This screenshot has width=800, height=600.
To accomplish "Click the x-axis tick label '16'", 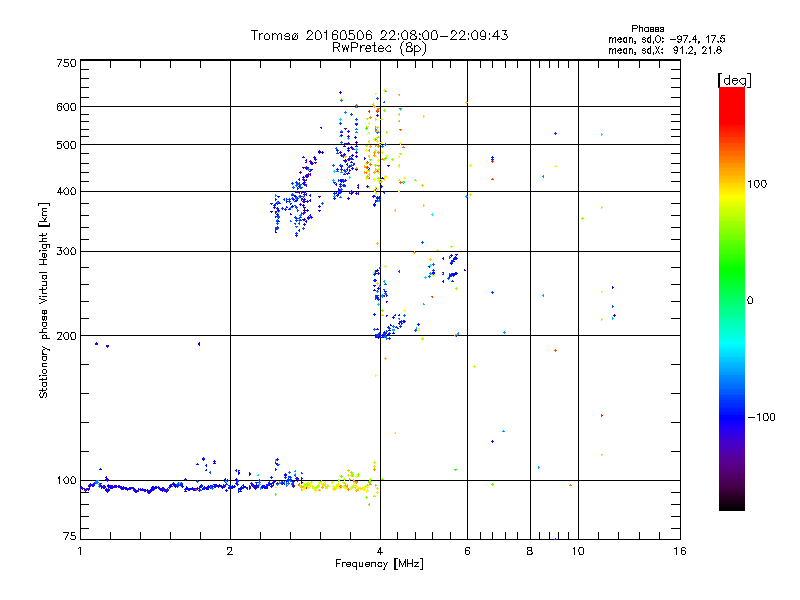I will [x=680, y=551].
